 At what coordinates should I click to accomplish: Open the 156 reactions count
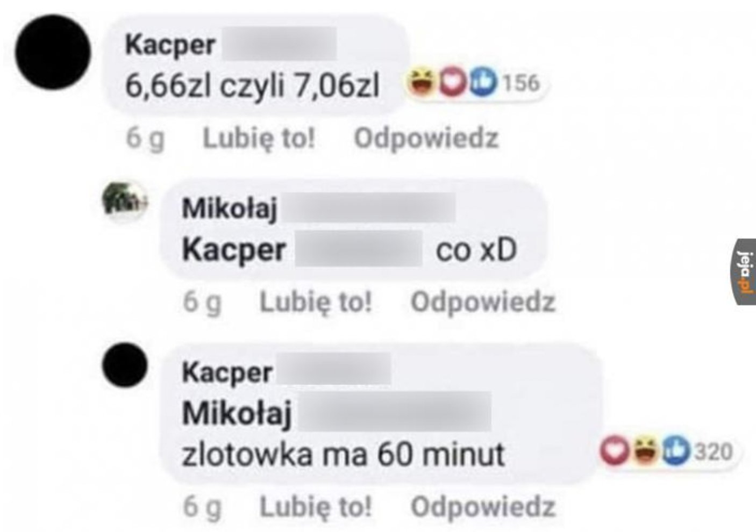[519, 83]
